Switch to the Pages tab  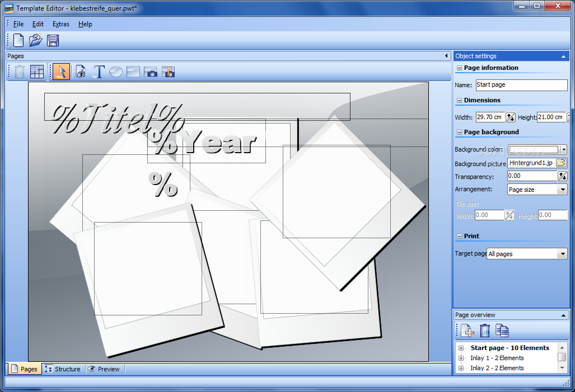point(24,369)
